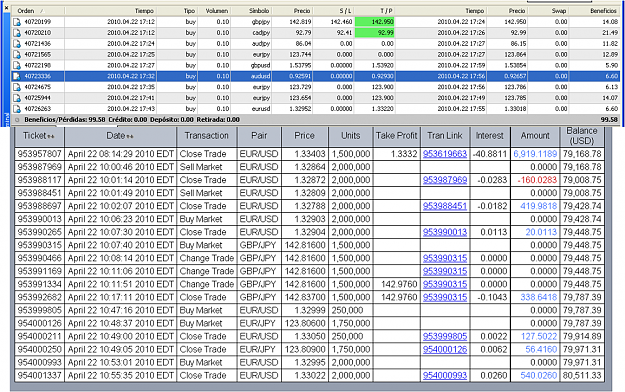Open Tran Link 953990315 in ticket 953992682 row

coord(445,297)
